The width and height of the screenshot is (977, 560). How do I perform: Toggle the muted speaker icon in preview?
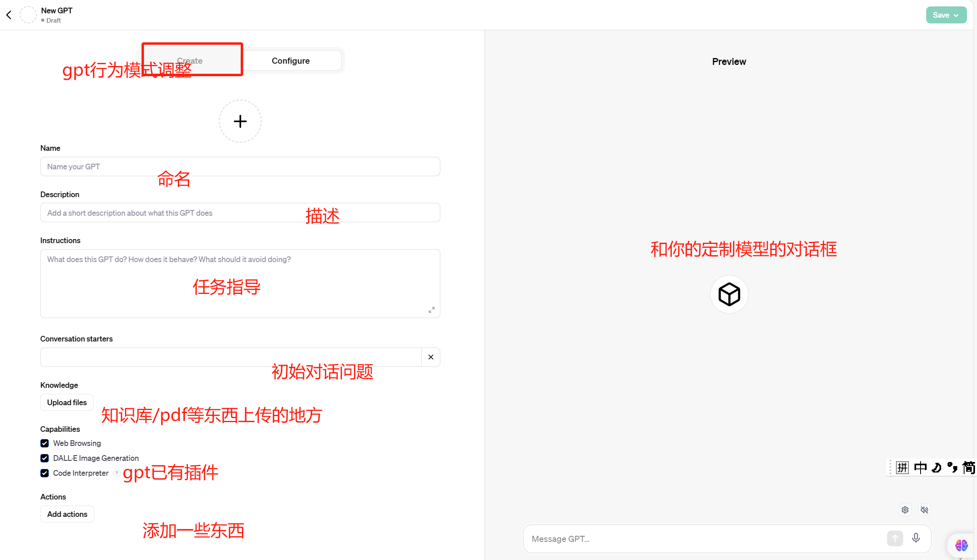point(924,510)
